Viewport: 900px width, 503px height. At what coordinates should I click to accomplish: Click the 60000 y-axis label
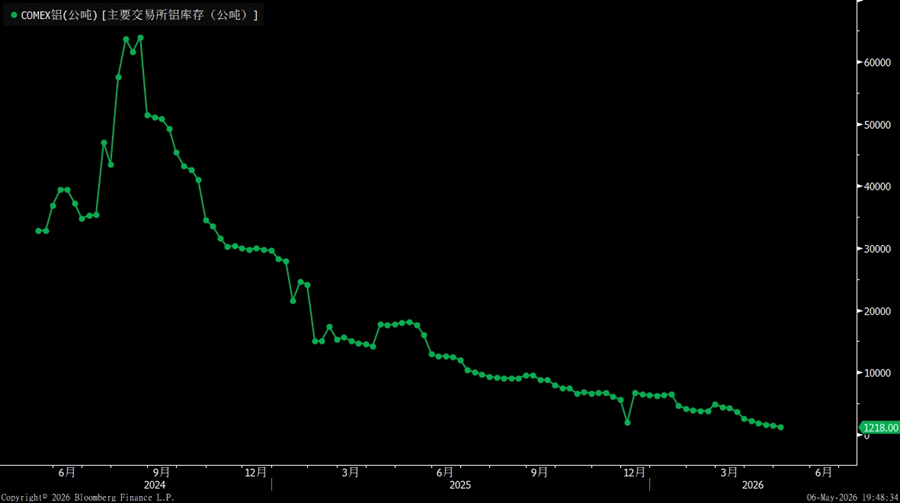pos(877,62)
